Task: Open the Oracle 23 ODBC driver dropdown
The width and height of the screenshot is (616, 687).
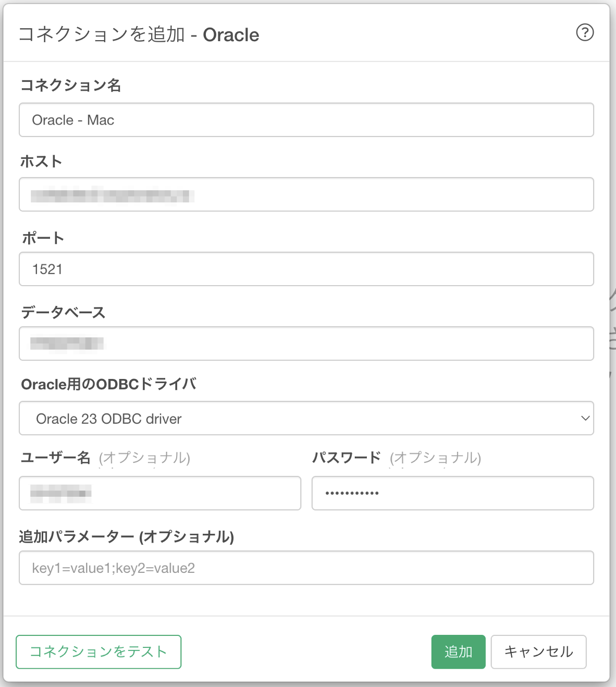Action: coord(306,418)
